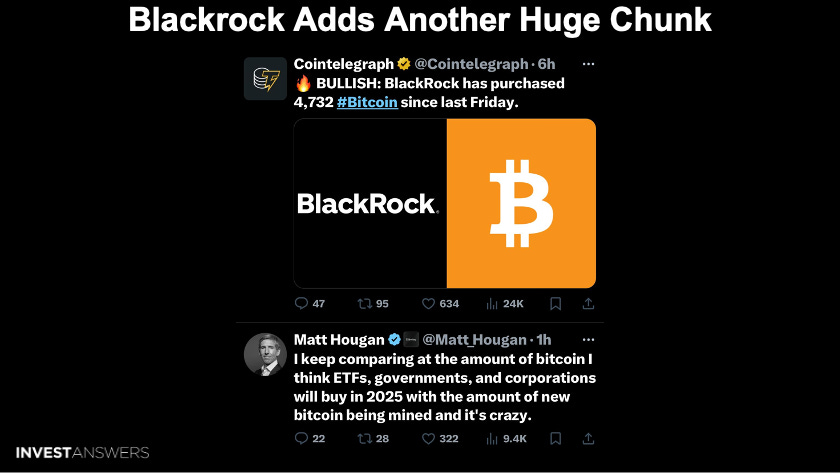The width and height of the screenshot is (840, 473).
Task: Open the Cointelegraph profile avatar
Action: tap(265, 79)
